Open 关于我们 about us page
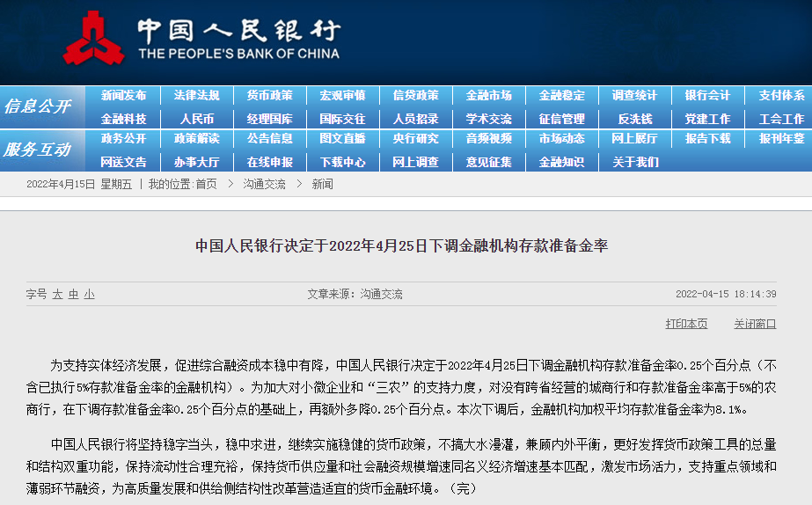Screen dimensions: 812x505 pyautogui.click(x=634, y=162)
